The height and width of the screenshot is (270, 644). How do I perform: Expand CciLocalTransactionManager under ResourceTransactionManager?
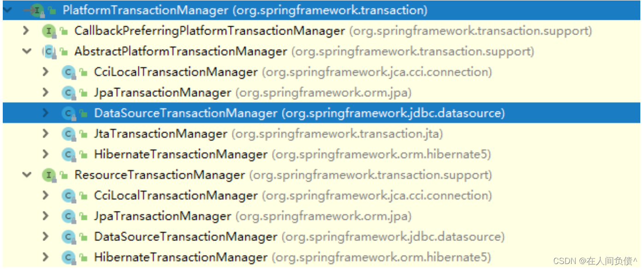pyautogui.click(x=45, y=195)
